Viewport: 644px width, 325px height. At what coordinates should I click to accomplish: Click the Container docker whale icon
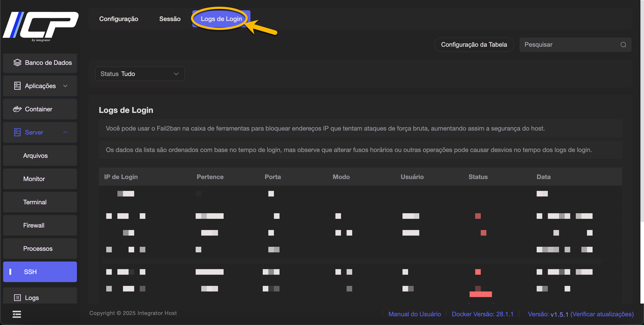pos(17,109)
